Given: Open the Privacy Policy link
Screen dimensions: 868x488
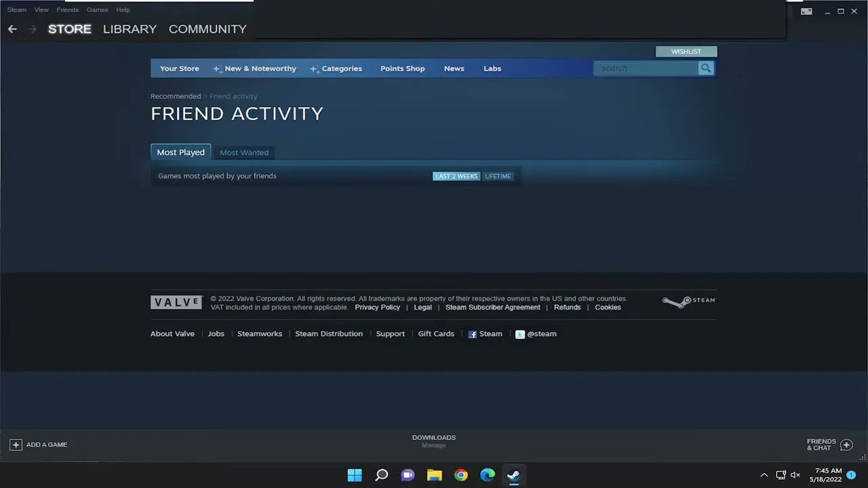Looking at the screenshot, I should 377,307.
